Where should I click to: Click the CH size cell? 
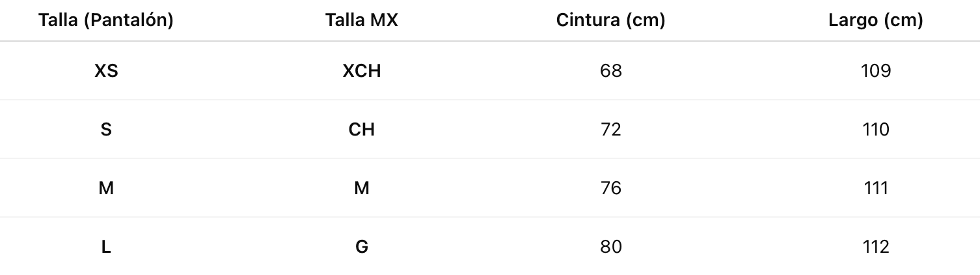pos(362,129)
